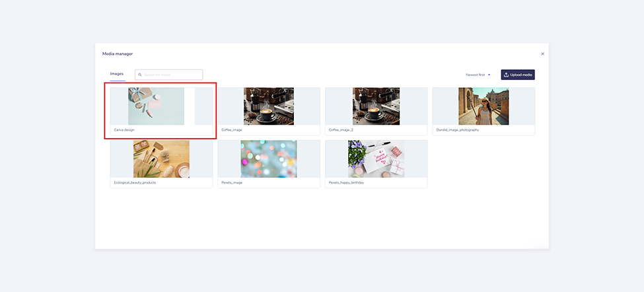Select the Ecological_beauty_products thumbnail
The height and width of the screenshot is (292, 644).
pos(161,159)
